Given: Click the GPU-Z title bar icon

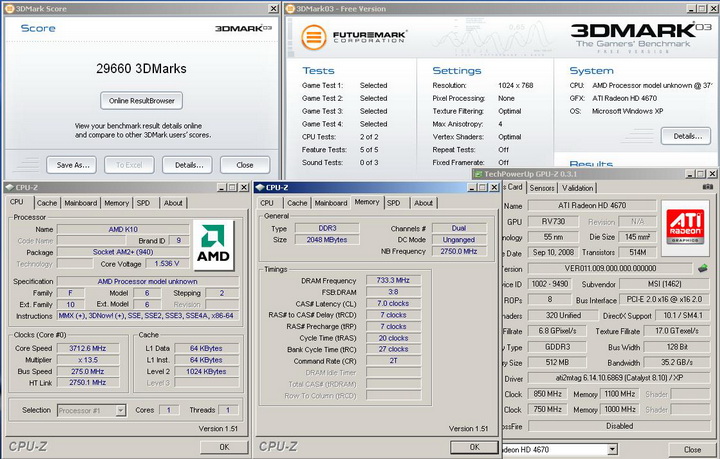Looking at the screenshot, I should coord(478,174).
